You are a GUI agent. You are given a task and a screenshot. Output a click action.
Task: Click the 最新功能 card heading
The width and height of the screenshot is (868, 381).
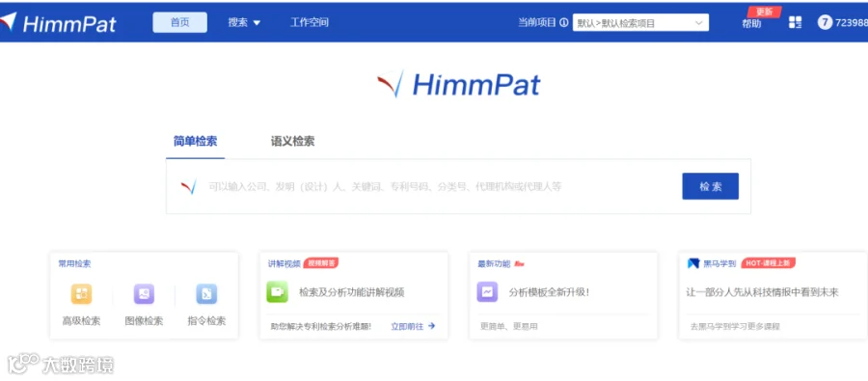coord(495,264)
